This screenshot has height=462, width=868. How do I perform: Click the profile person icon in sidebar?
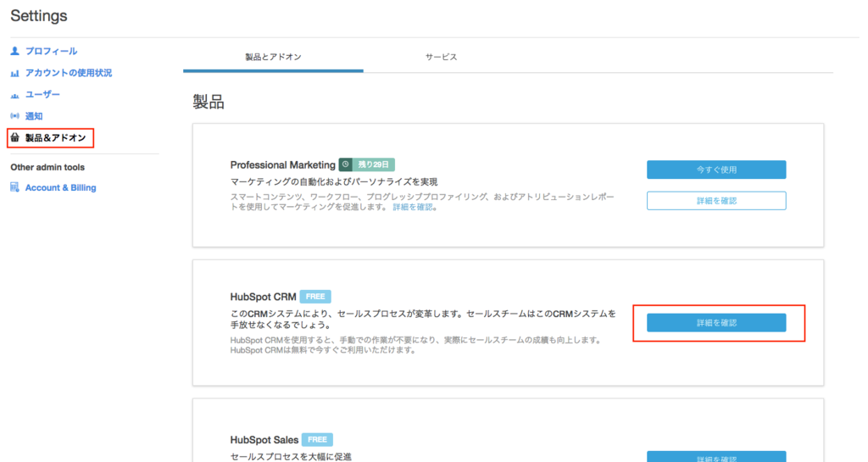[15, 51]
